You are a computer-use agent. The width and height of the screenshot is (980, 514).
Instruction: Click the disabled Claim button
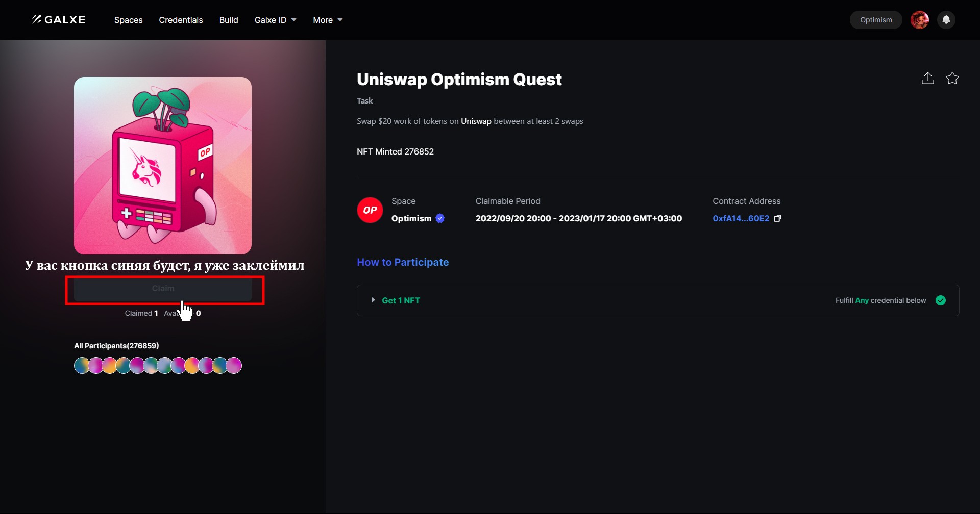(163, 289)
